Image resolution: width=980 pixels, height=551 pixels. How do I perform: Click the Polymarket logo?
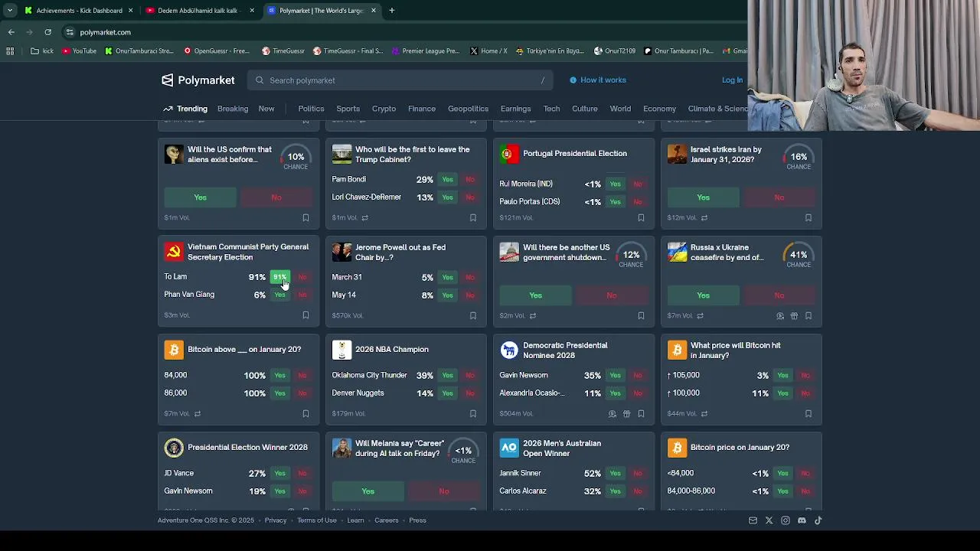click(x=198, y=80)
